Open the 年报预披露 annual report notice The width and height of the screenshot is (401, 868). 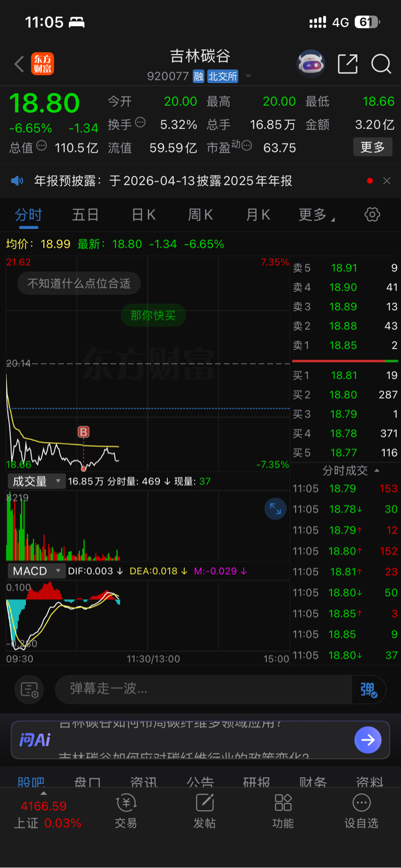click(x=163, y=181)
